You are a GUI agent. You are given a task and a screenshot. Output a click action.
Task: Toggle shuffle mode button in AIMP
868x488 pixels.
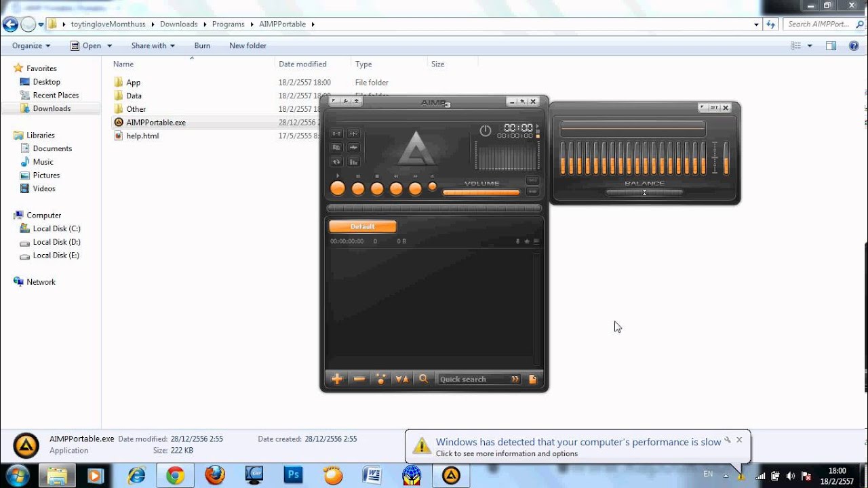pos(353,134)
